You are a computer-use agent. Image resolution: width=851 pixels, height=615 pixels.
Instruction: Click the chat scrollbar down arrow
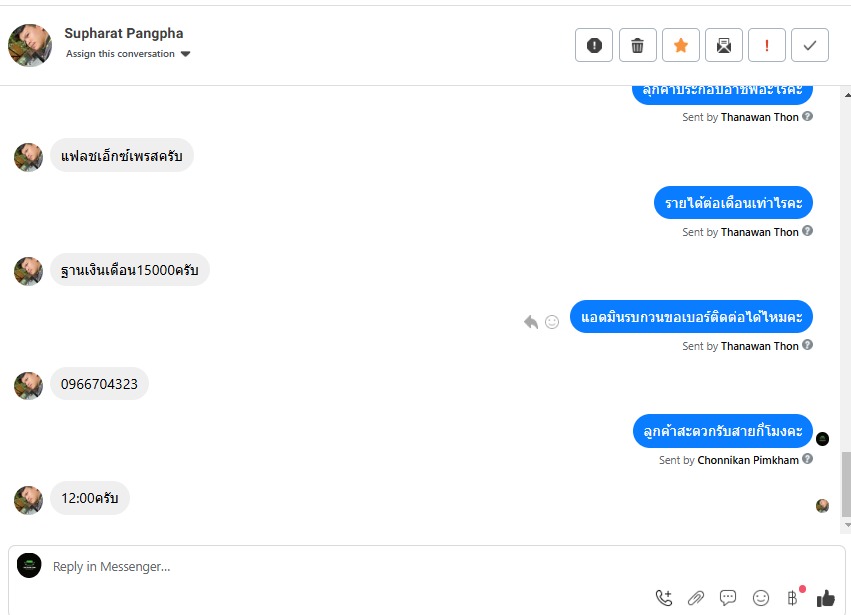pos(847,525)
